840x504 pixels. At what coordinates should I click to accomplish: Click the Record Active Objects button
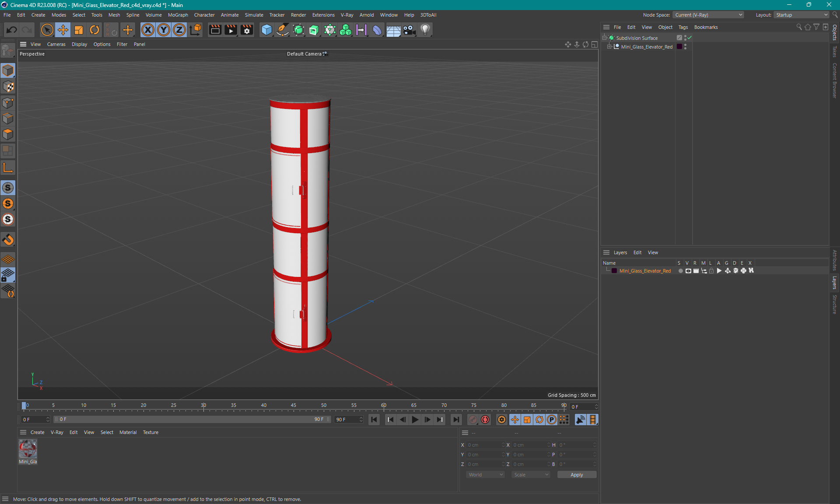pos(472,420)
